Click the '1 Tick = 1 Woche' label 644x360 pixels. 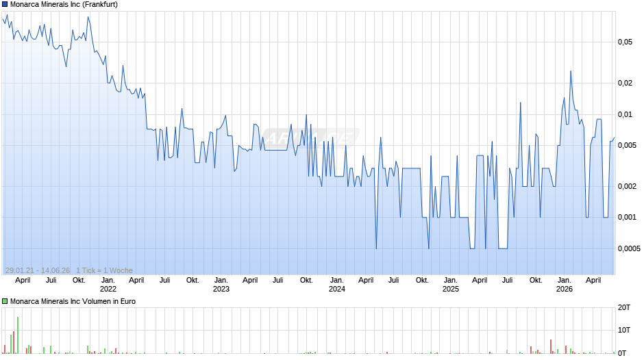click(x=104, y=270)
